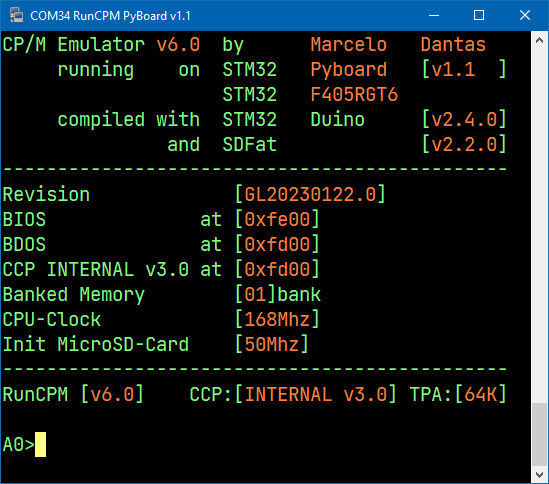549x484 pixels.
Task: Click the window title 'COM34 RunCPM PyBoard v1.1'
Action: pos(110,16)
